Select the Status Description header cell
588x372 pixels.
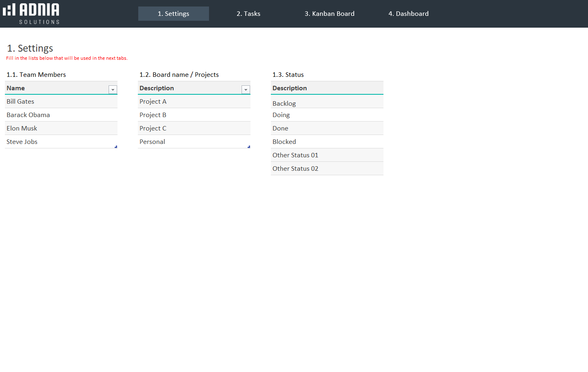click(327, 88)
